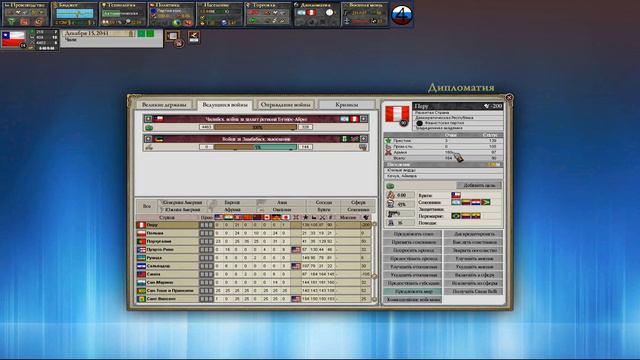Click the teal warscore bar of second war

pos(256,147)
